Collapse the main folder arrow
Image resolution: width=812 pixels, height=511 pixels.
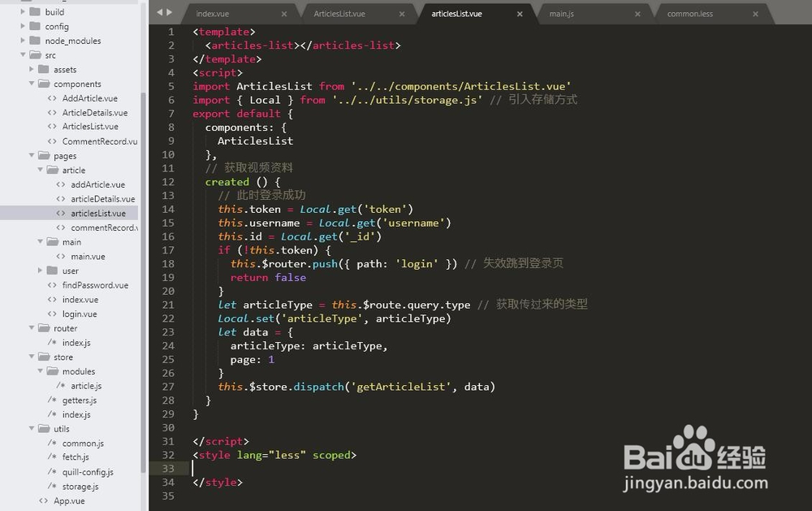point(40,241)
